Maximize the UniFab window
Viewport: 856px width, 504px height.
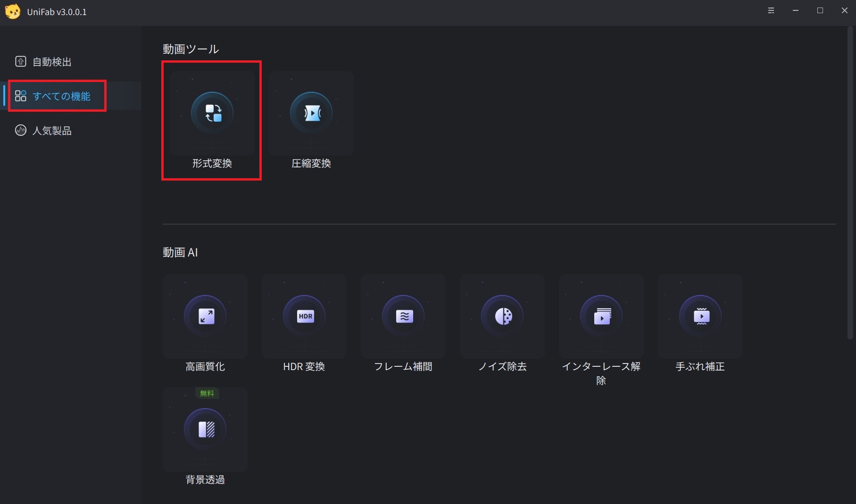(820, 10)
